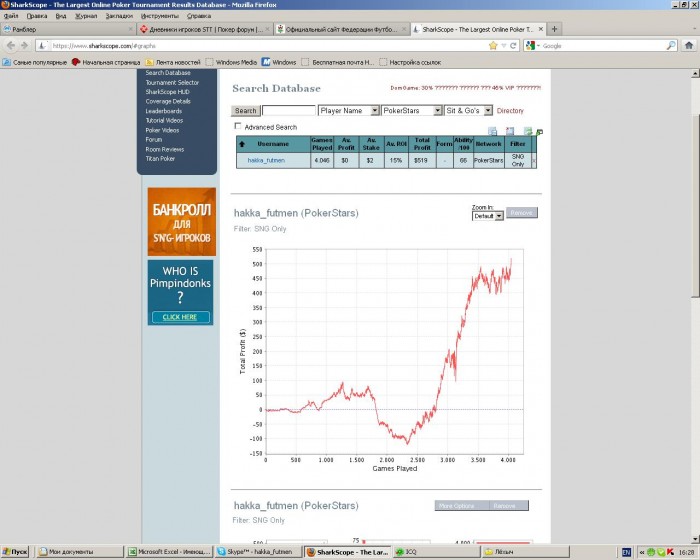Click the small green icon at table corner
The height and width of the screenshot is (560, 700).
click(x=539, y=132)
